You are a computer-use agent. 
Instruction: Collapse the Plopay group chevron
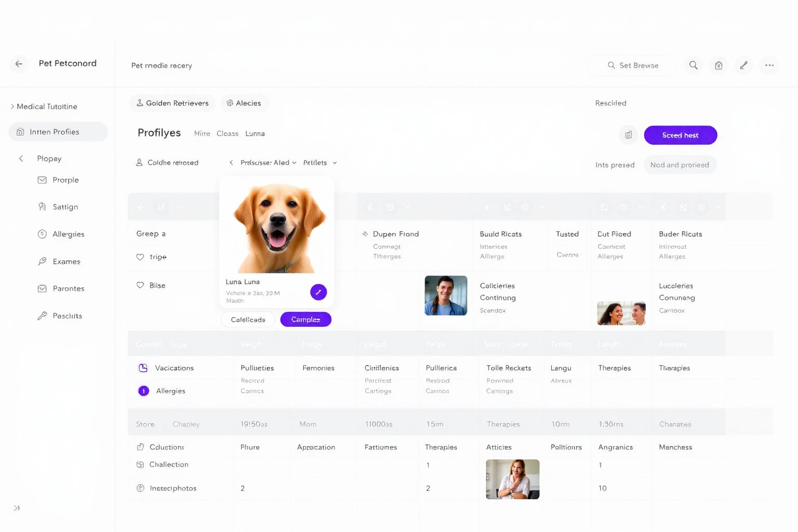coord(21,158)
